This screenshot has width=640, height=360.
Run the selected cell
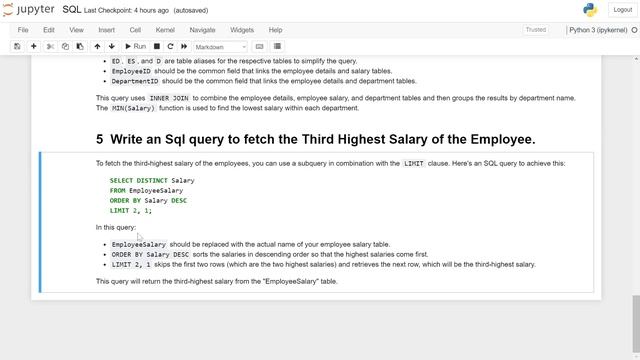(x=136, y=47)
